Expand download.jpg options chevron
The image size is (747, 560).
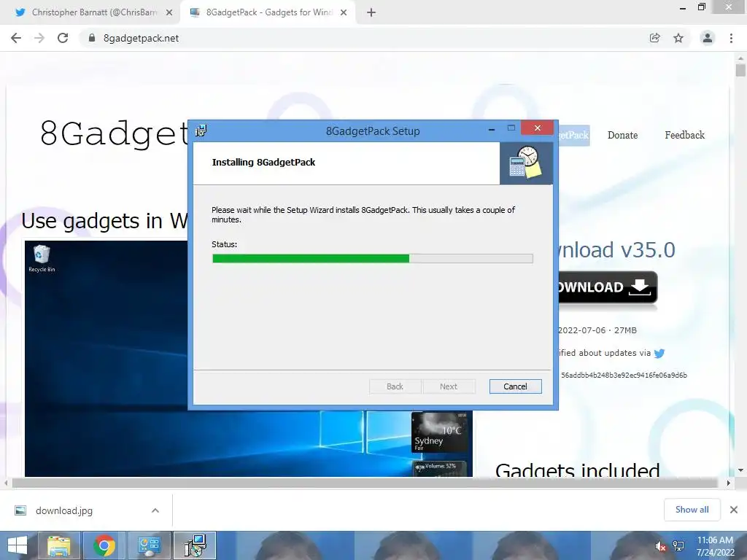pyautogui.click(x=155, y=510)
